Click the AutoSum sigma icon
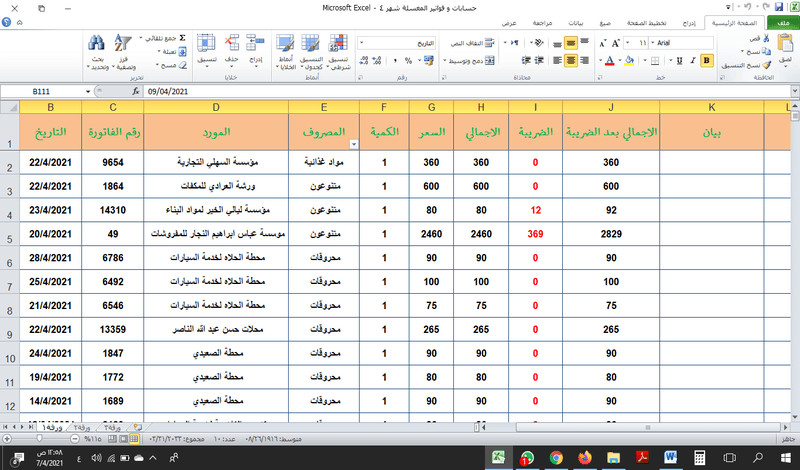Viewport: 800px width, 470px height. (x=182, y=38)
